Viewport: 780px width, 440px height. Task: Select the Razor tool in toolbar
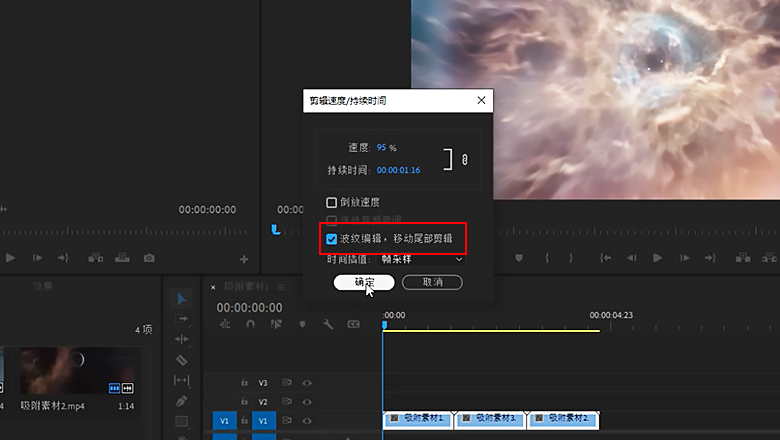point(182,359)
